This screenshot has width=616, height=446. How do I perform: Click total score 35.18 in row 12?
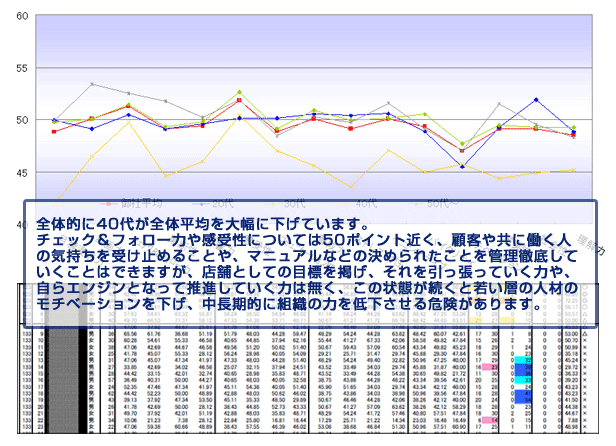(571, 354)
